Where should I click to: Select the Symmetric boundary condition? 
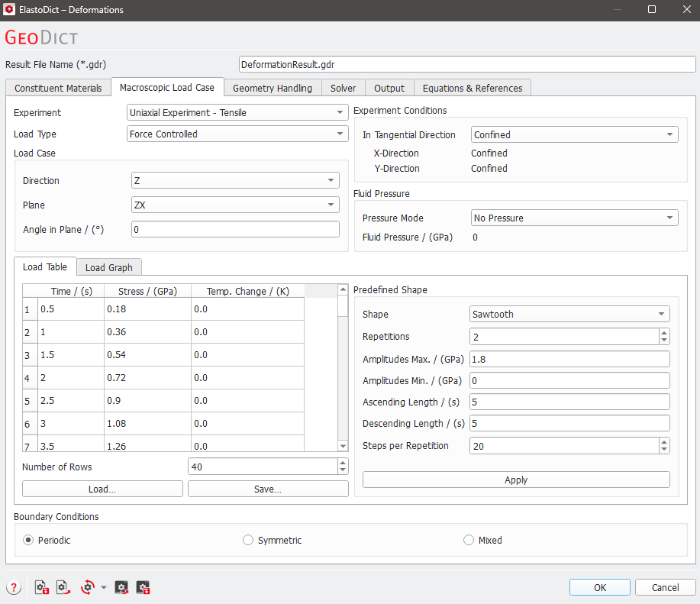248,540
